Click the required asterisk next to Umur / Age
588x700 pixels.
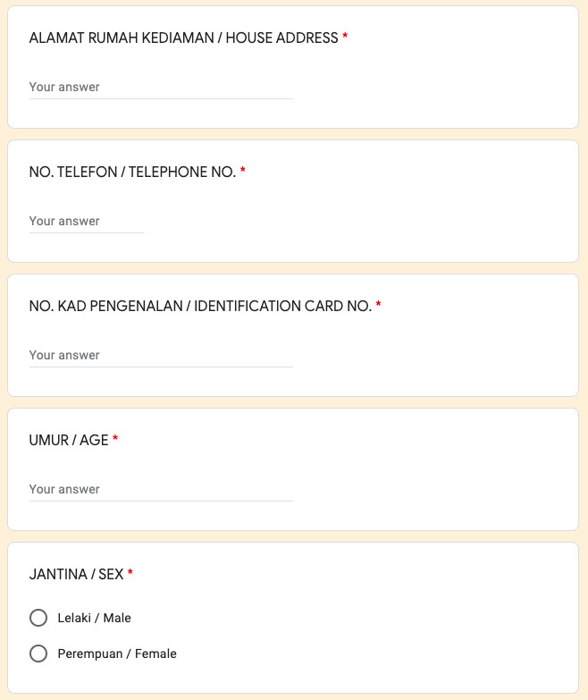pos(115,439)
